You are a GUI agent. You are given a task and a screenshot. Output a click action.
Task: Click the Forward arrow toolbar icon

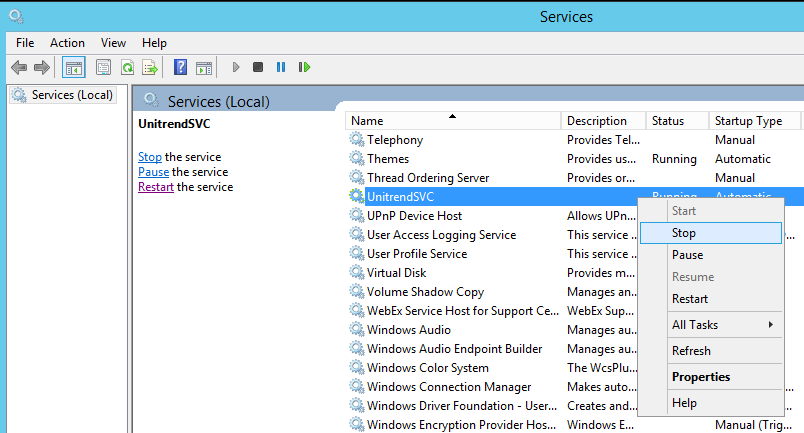click(42, 67)
